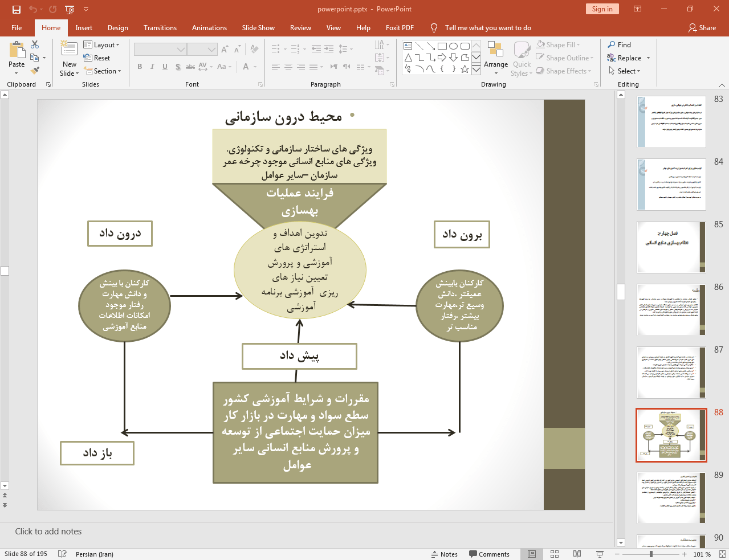Click the Cut scissors icon
Screen dimensions: 729x560
(x=35, y=44)
